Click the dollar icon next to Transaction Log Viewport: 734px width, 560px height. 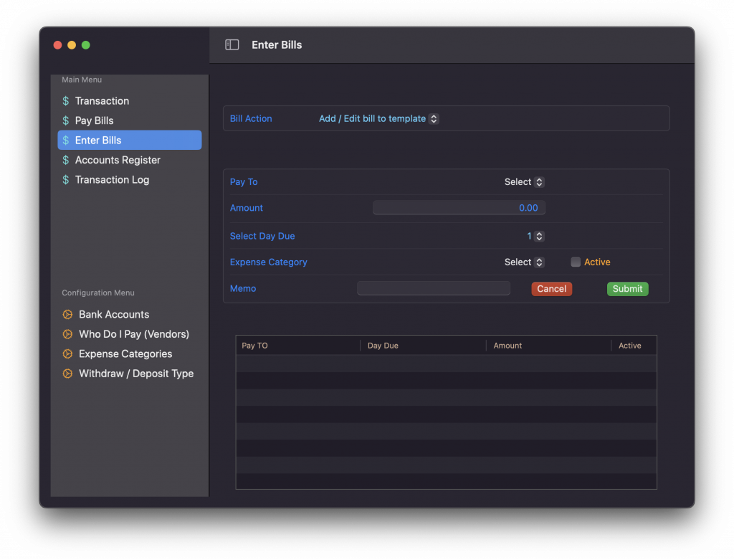[x=66, y=180]
